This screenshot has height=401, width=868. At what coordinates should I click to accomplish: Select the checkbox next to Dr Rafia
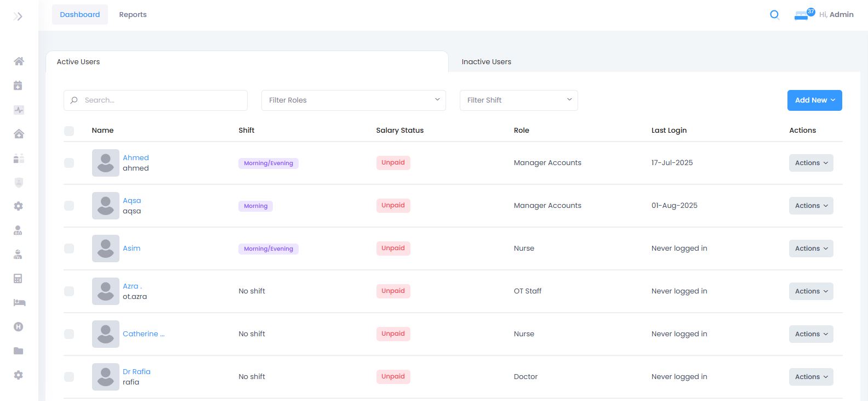(x=69, y=377)
